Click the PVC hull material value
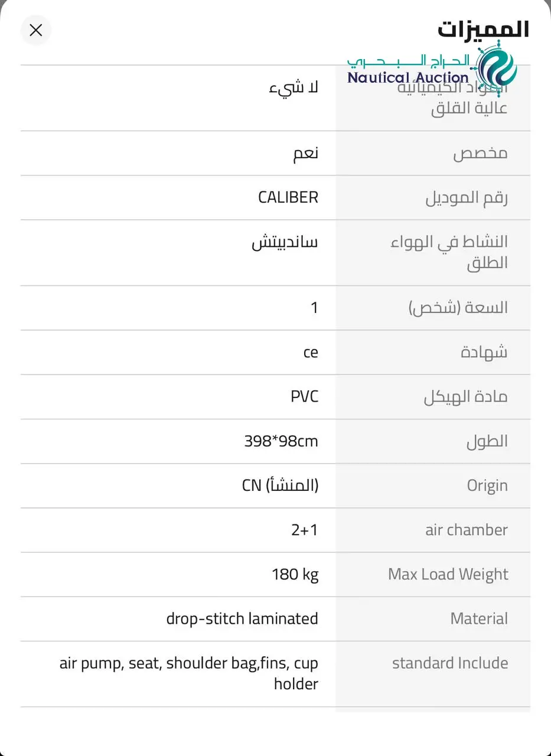 (304, 396)
